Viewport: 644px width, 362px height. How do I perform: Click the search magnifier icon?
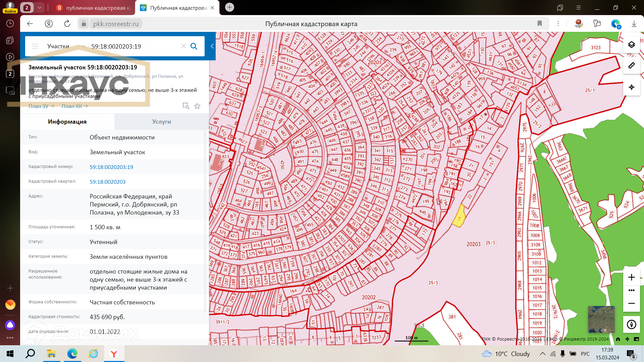[194, 46]
